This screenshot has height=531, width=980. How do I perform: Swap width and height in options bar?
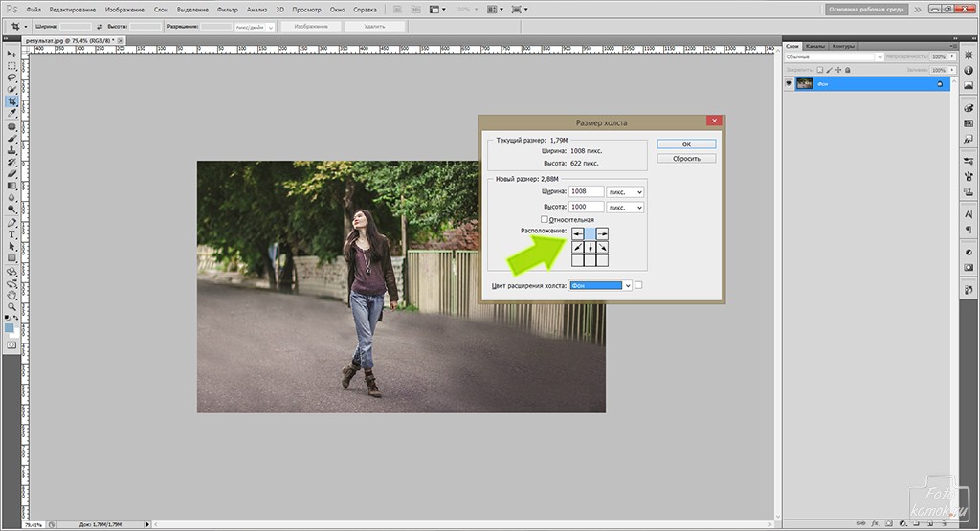pyautogui.click(x=100, y=27)
